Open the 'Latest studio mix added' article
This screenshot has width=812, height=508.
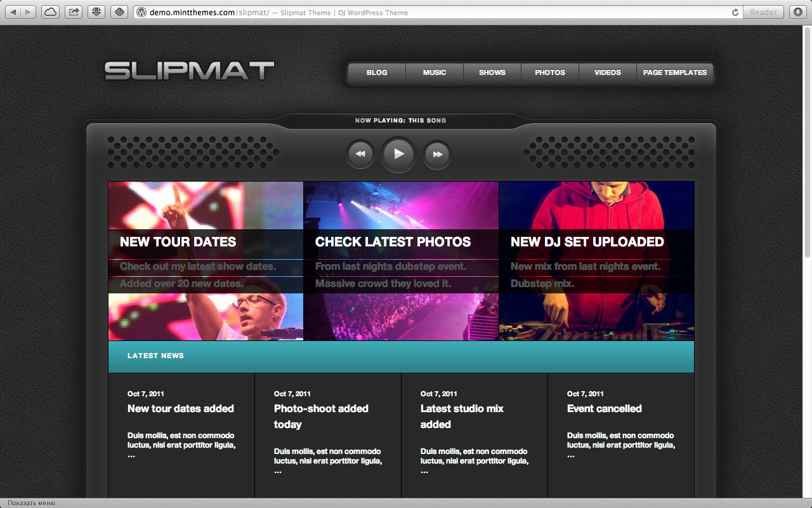pyautogui.click(x=462, y=417)
